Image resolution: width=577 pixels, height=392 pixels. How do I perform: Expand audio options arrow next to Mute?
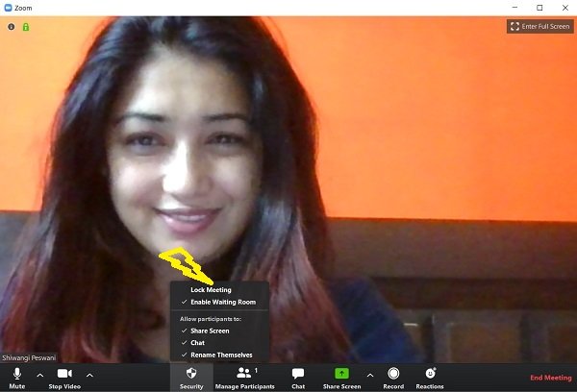pos(40,376)
